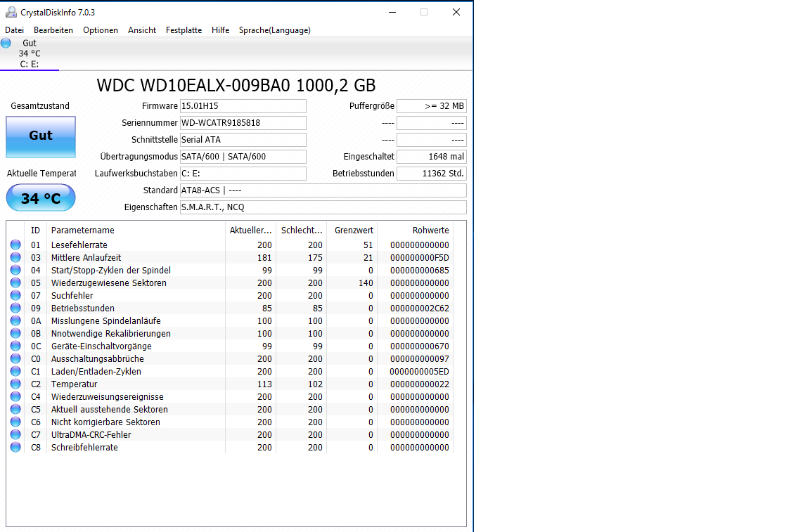Click the blue status orb next to Gut drive tab

(6, 43)
